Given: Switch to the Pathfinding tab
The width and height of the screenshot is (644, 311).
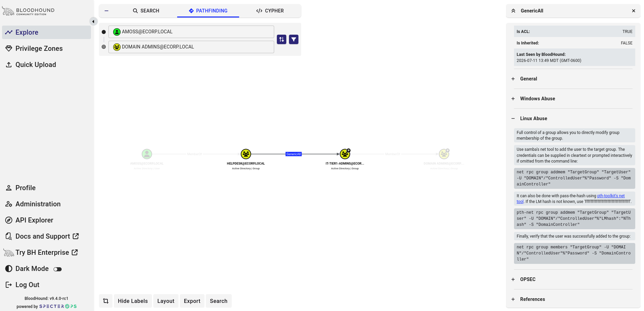Looking at the screenshot, I should point(208,11).
